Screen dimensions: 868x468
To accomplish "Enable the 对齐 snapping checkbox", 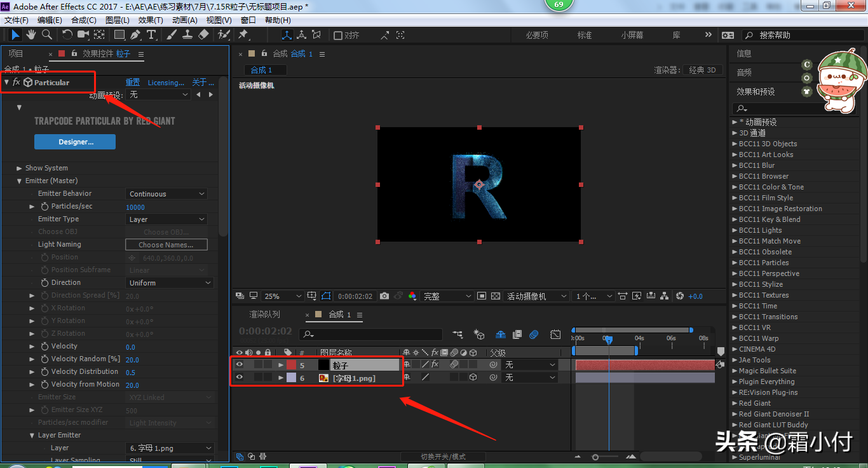I will point(338,36).
